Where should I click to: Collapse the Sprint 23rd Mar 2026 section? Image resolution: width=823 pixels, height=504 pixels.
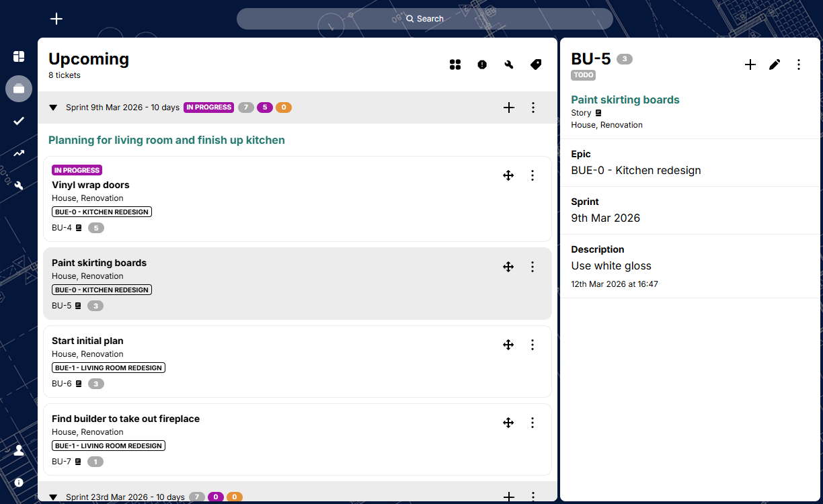pyautogui.click(x=53, y=497)
